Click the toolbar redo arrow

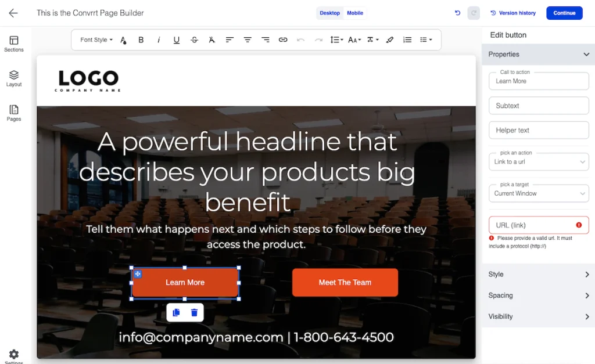point(318,39)
